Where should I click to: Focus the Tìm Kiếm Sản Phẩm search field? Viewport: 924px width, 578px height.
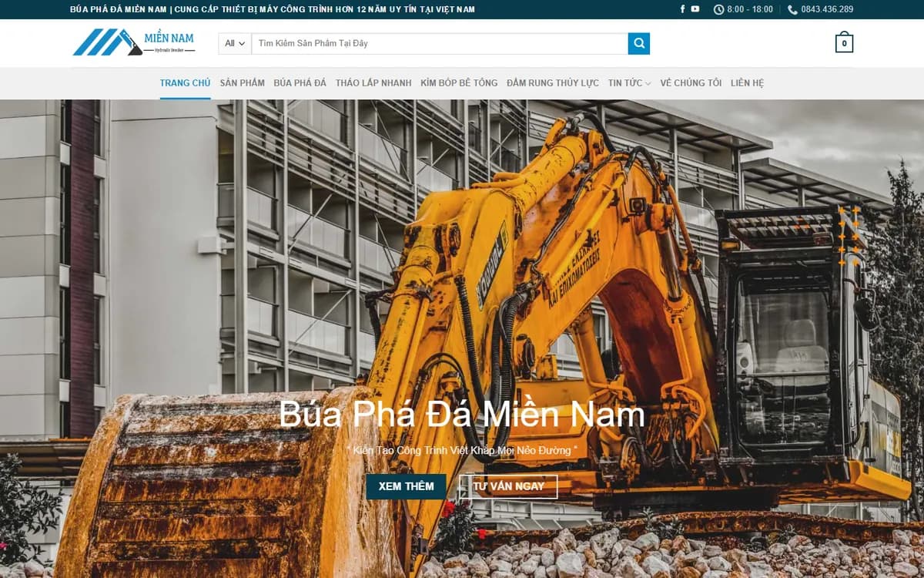(440, 43)
